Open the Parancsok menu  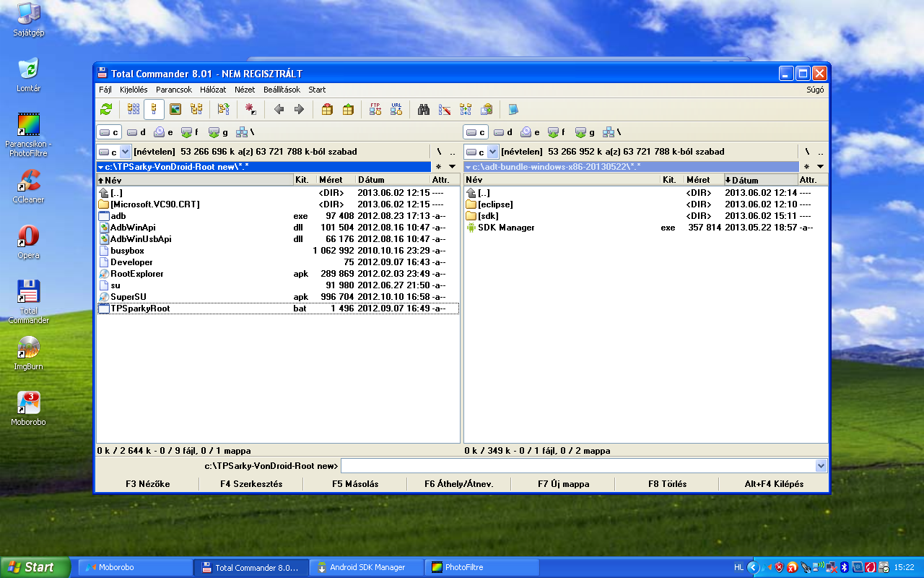coord(174,90)
